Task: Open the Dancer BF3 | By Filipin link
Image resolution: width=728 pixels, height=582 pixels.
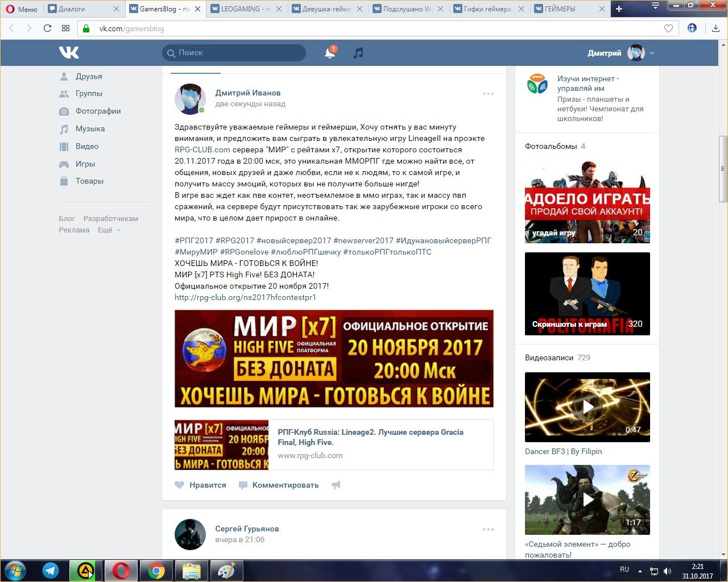Action: [x=564, y=451]
